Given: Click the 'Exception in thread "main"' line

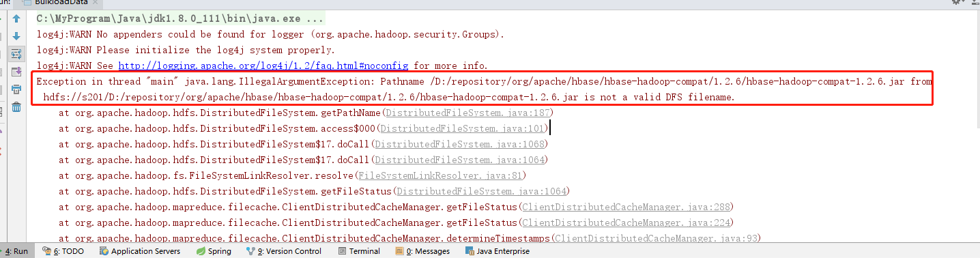Looking at the screenshot, I should 484,82.
